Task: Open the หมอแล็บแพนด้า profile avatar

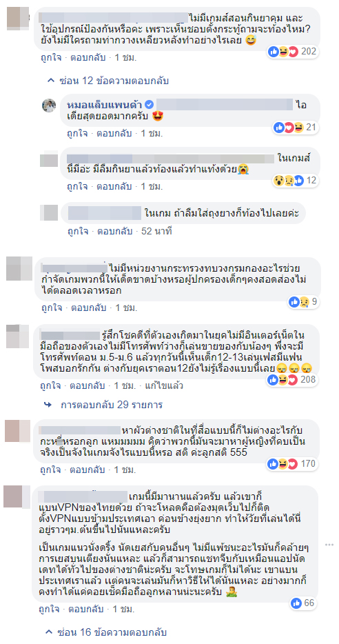Action: (49, 105)
